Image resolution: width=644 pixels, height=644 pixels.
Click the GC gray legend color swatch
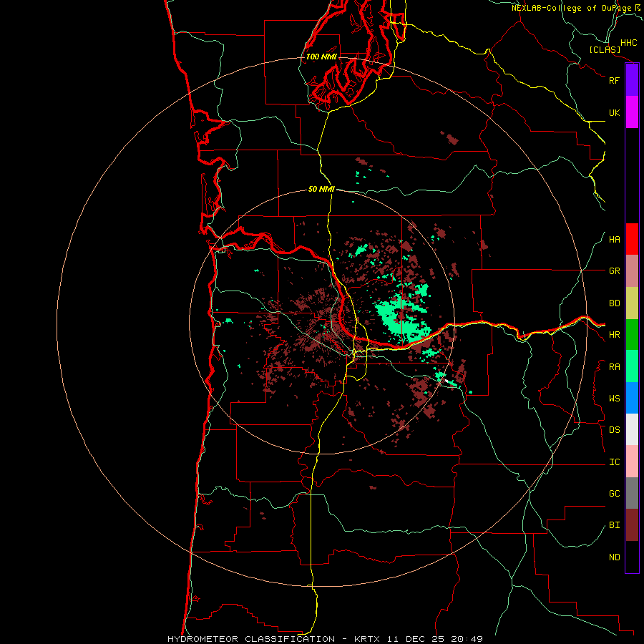coord(632,493)
